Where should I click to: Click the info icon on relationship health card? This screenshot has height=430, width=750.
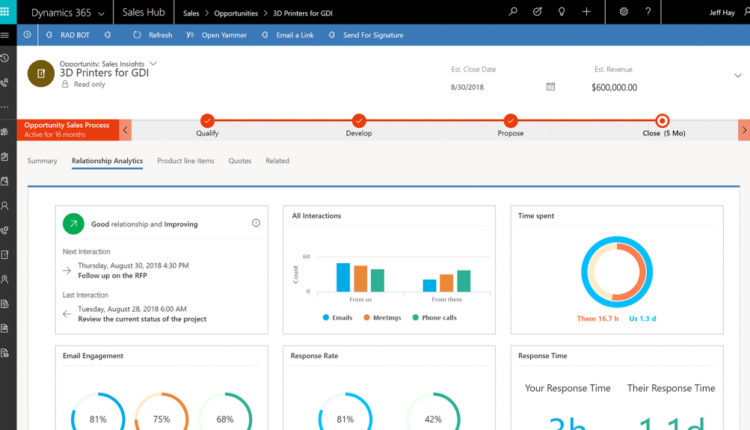click(x=256, y=223)
